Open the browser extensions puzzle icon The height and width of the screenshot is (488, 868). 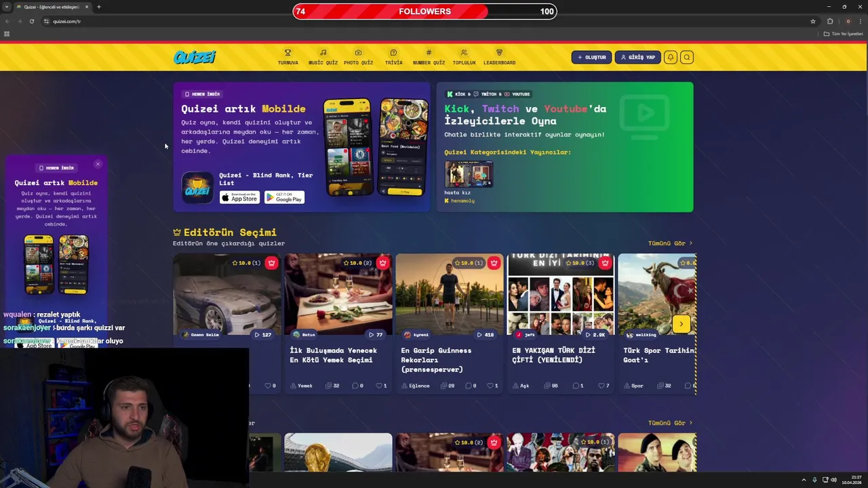tap(830, 21)
